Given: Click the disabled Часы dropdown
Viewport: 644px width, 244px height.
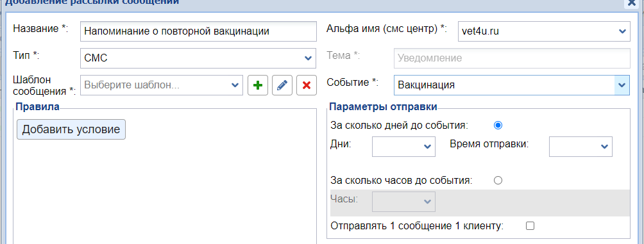Looking at the screenshot, I should tap(403, 202).
